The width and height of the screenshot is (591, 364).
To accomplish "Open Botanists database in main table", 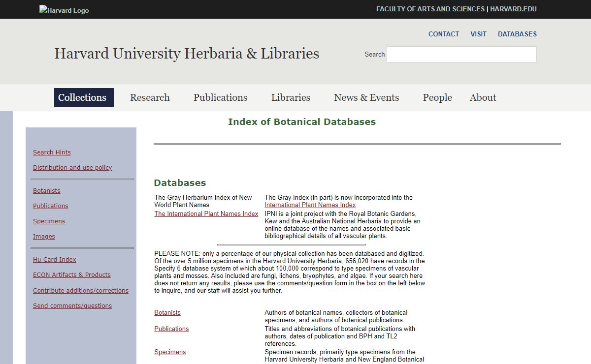I will [167, 312].
